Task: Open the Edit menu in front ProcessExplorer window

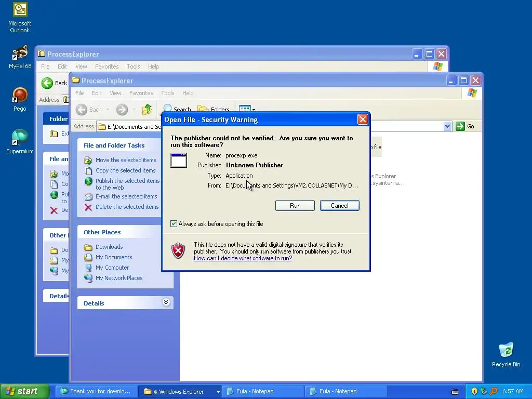Action: (96, 93)
